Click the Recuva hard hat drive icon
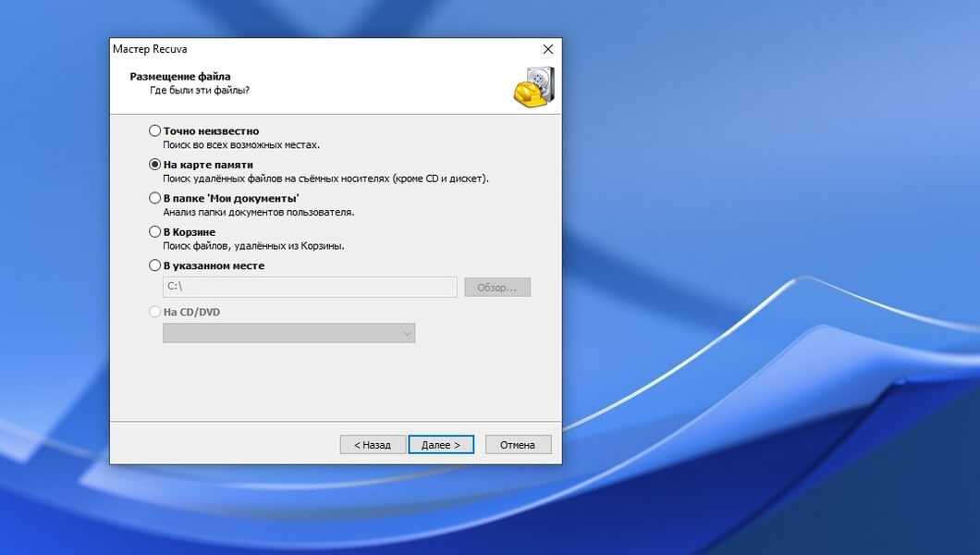 [x=533, y=86]
